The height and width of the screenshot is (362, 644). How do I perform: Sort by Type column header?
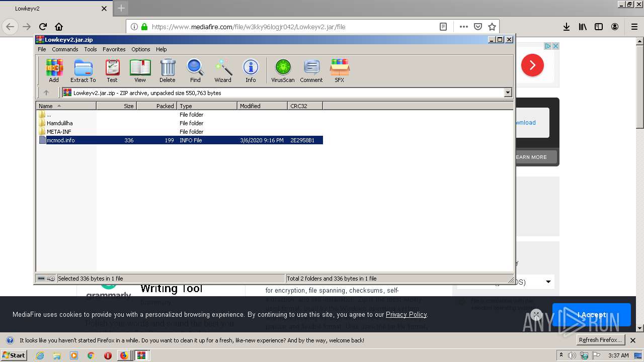click(207, 106)
